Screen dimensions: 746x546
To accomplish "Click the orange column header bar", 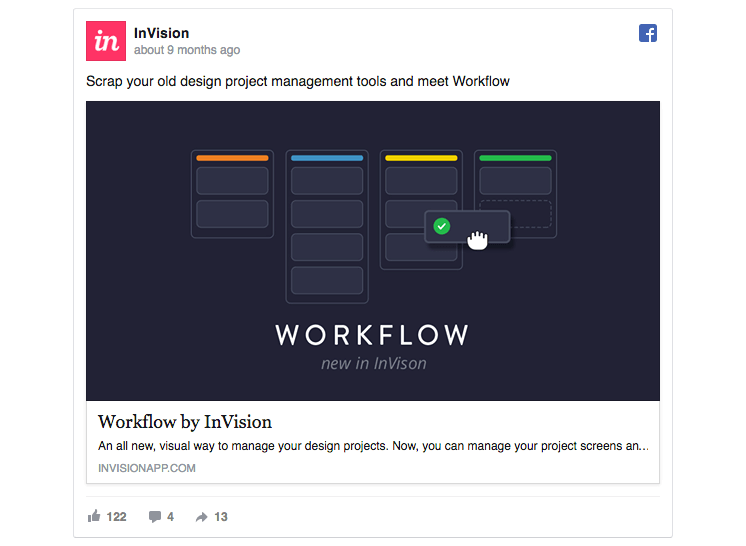I will click(232, 158).
